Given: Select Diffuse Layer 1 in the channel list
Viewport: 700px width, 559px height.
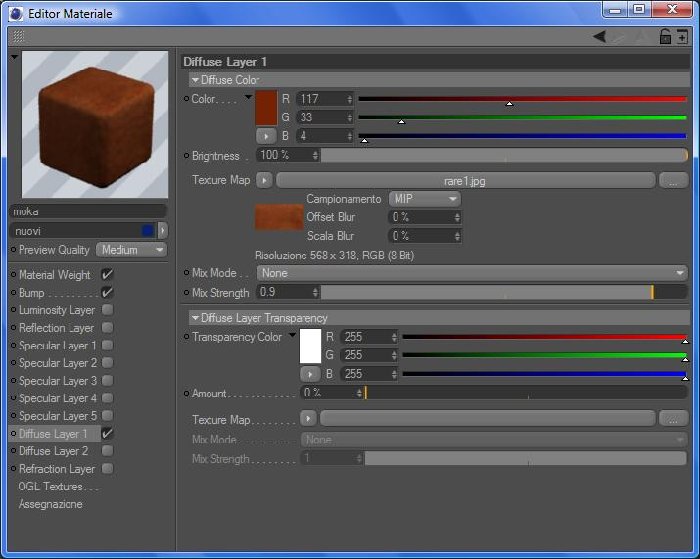Looking at the screenshot, I should click(53, 434).
